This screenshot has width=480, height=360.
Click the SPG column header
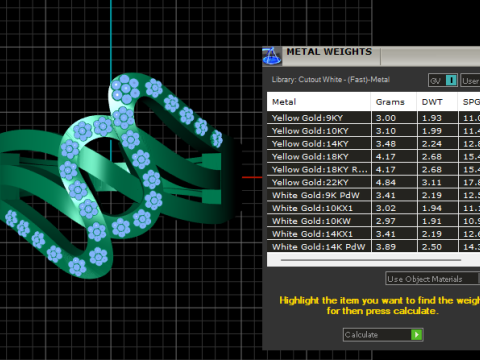469,102
